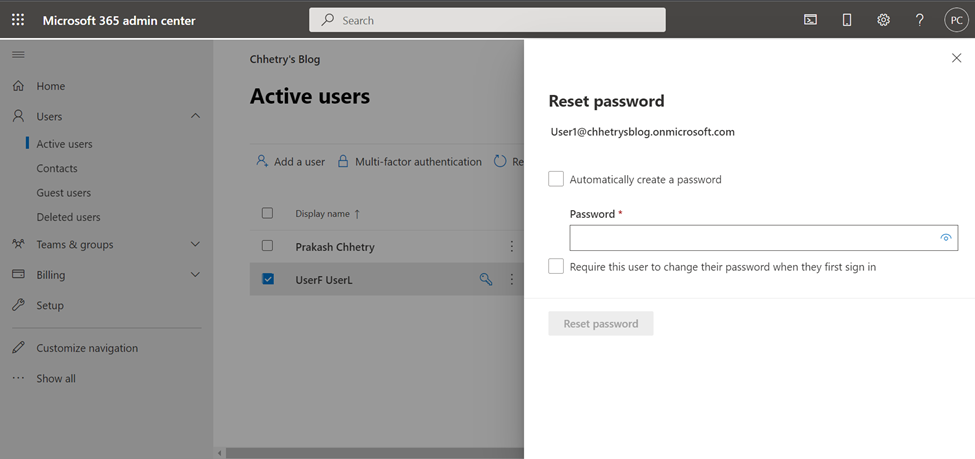Click the horizontal scrollbar left arrow

coord(219,453)
